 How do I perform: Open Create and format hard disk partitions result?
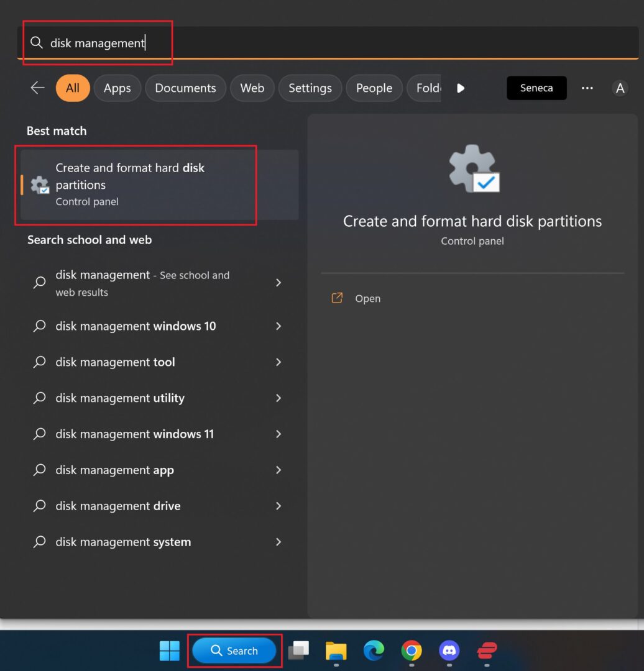[x=159, y=185]
